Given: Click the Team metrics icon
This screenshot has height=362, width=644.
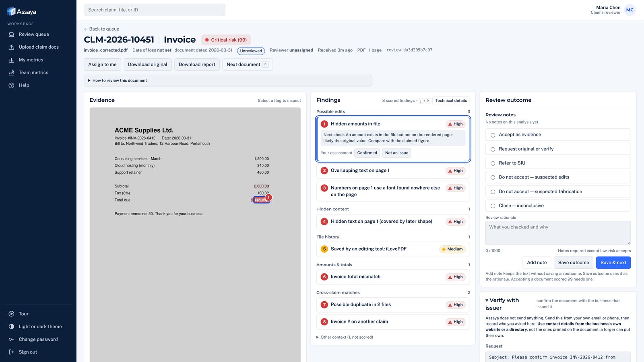Looking at the screenshot, I should (x=11, y=73).
